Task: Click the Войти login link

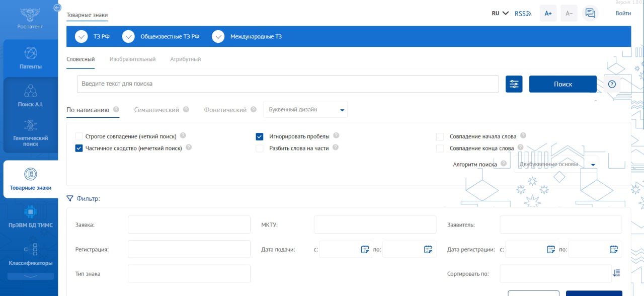Action: click(623, 14)
